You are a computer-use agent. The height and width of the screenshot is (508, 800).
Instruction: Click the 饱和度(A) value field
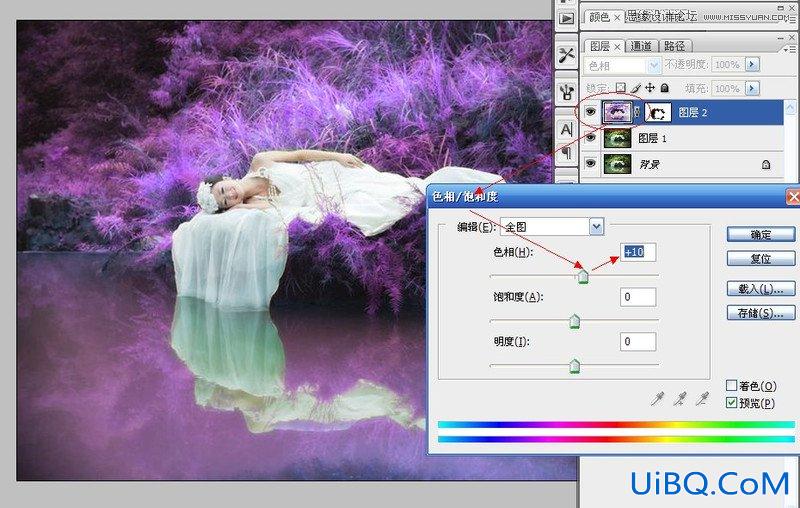[x=638, y=297]
